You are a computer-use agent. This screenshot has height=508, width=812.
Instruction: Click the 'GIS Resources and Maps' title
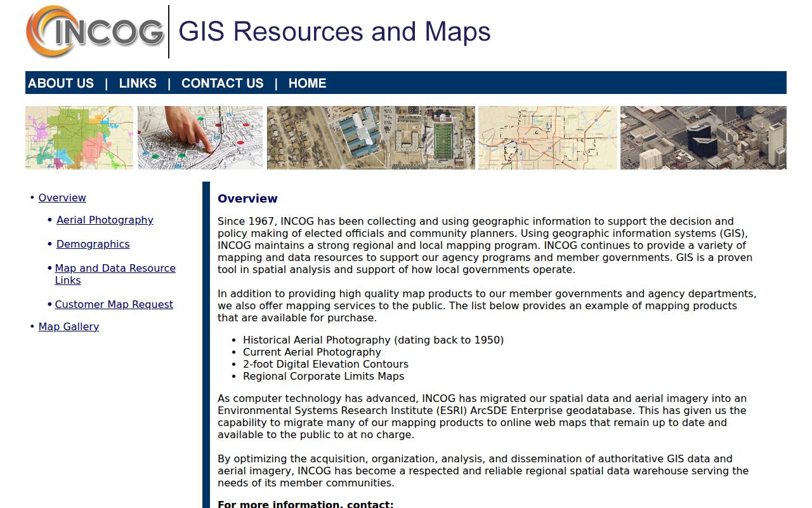334,32
